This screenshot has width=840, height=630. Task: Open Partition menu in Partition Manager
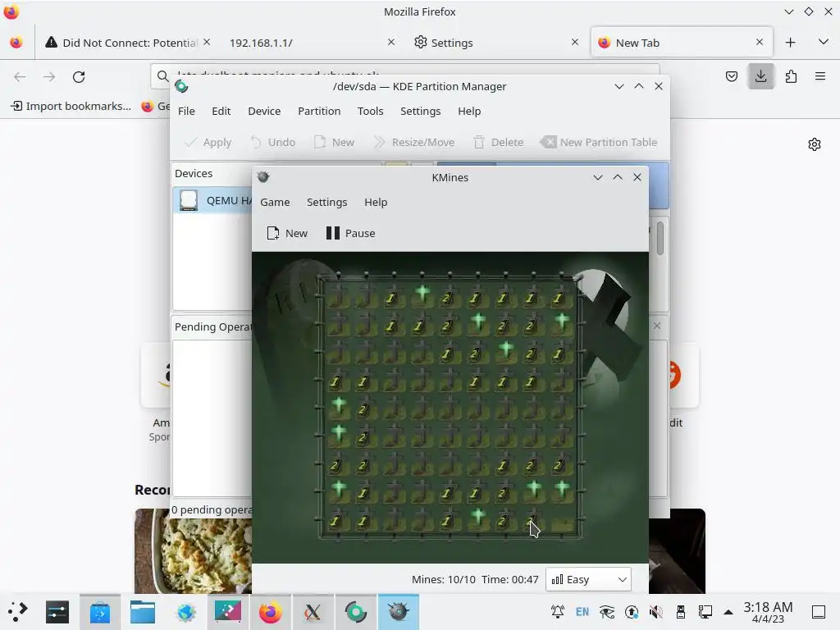tap(319, 111)
